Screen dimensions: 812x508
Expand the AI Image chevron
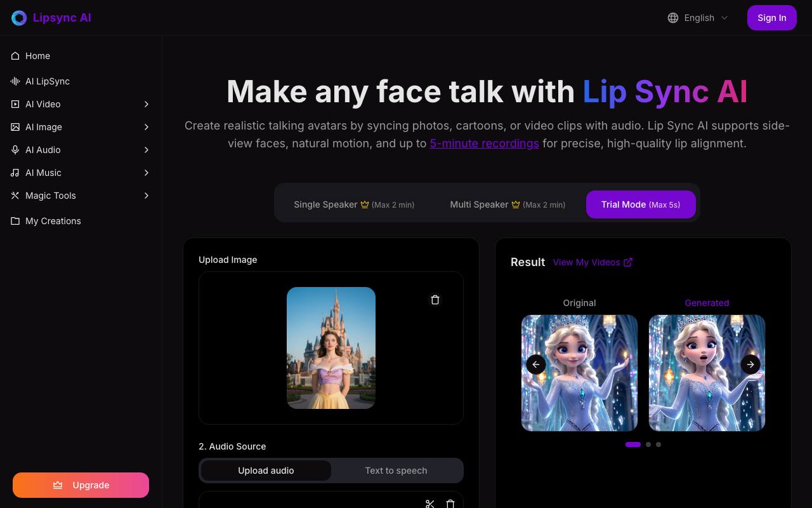click(x=147, y=127)
